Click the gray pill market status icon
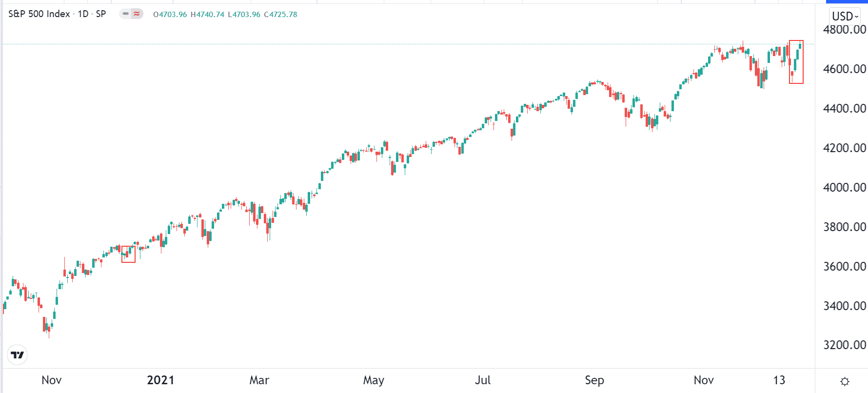Screen dimensions: 868x393 (126, 14)
